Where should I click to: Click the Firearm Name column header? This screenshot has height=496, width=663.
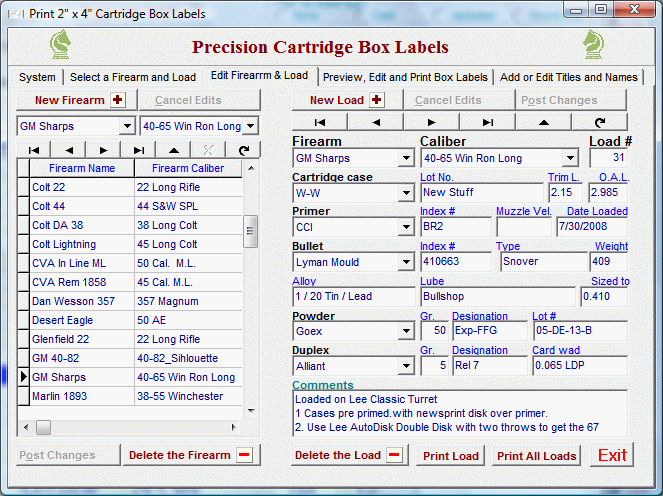[82, 168]
